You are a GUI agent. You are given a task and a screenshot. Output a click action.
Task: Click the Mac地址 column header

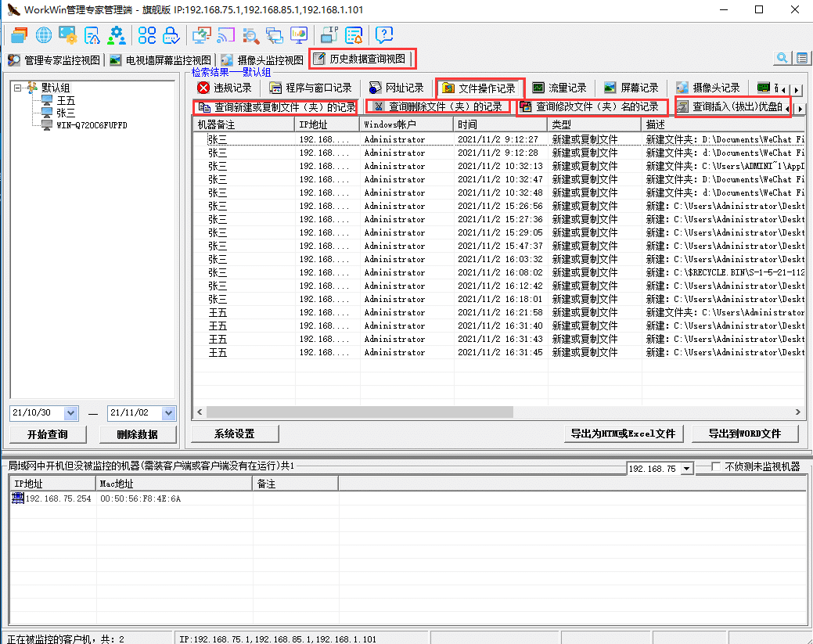point(174,484)
